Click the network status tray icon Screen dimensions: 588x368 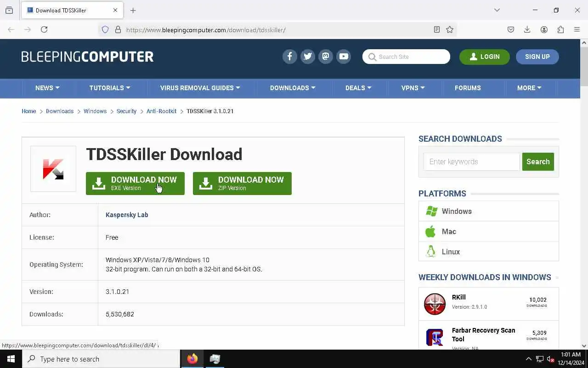(x=540, y=359)
